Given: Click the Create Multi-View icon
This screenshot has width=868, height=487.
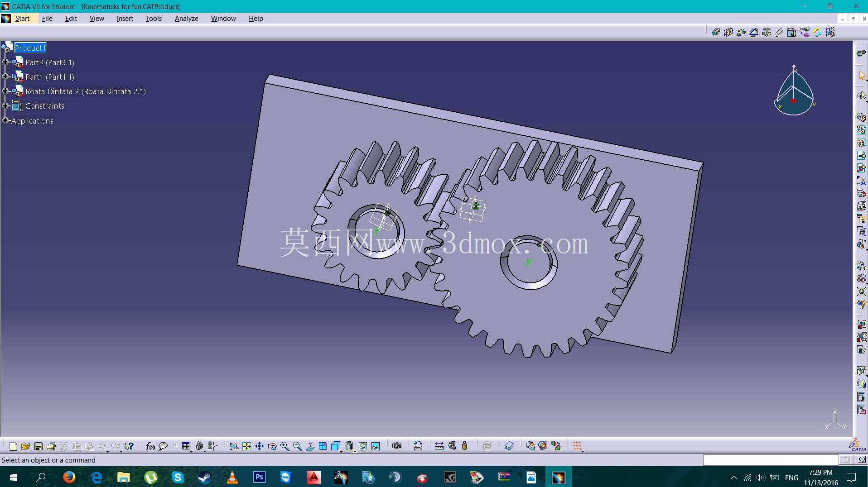Looking at the screenshot, I should [x=323, y=446].
